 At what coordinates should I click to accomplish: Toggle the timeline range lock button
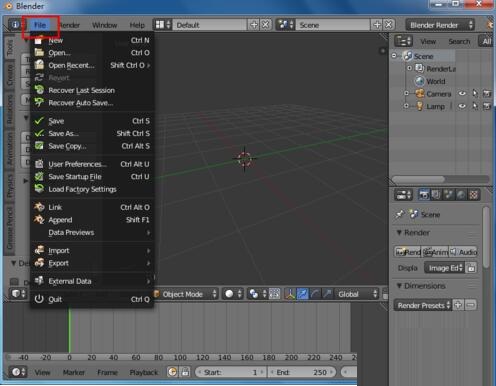(185, 372)
